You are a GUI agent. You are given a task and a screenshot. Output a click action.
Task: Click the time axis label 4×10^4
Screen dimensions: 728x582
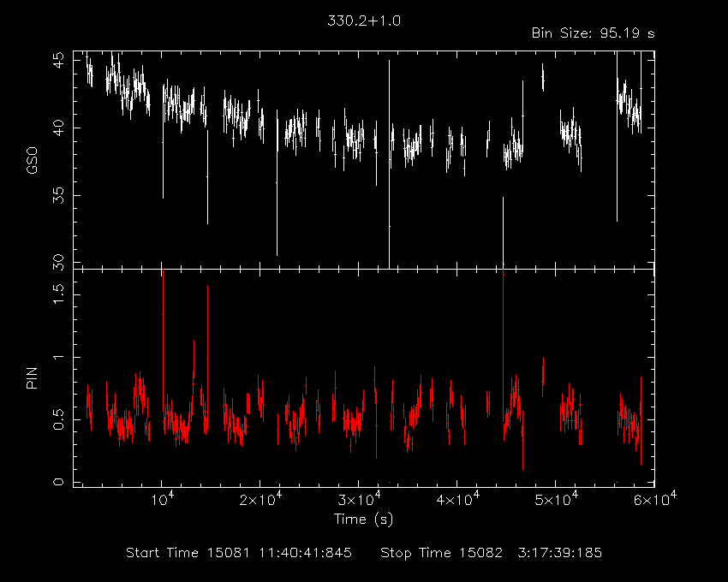(x=458, y=499)
